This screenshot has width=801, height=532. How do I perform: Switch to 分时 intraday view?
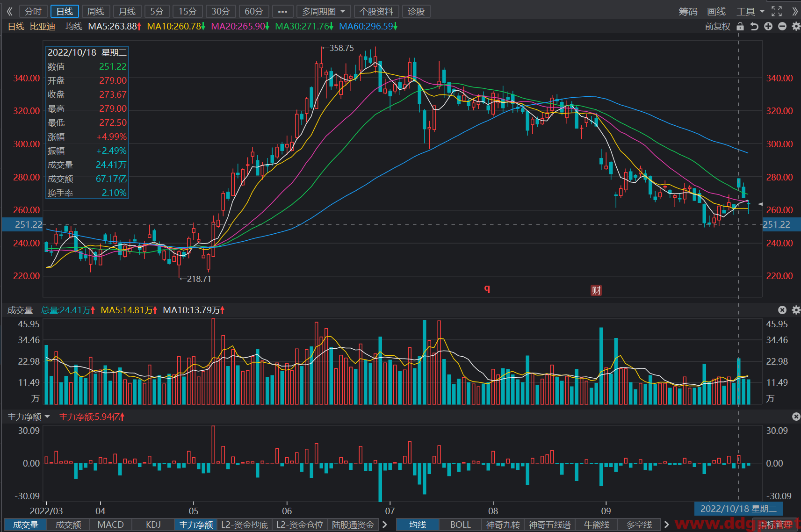pos(33,11)
